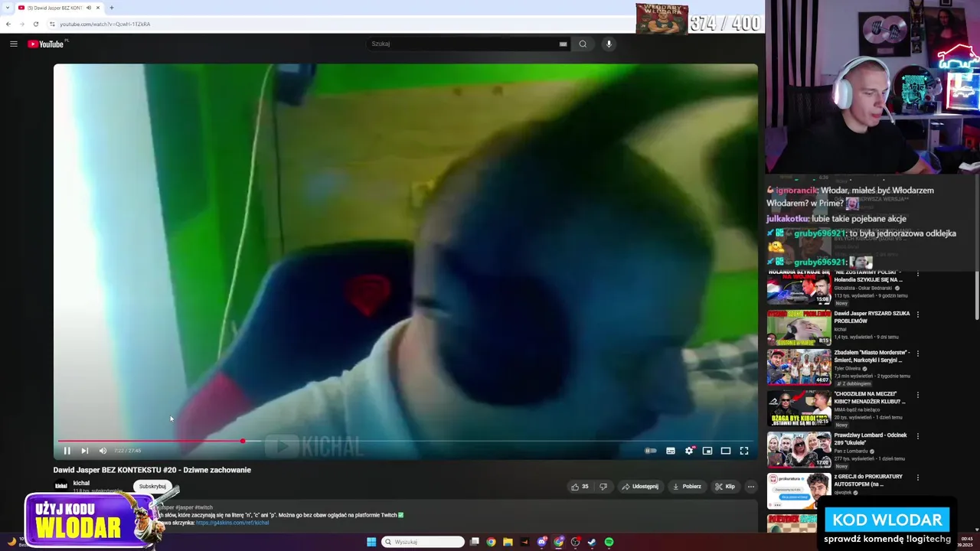Click the red progress scrubber handle
Image resolution: width=980 pixels, height=551 pixels.
click(243, 441)
